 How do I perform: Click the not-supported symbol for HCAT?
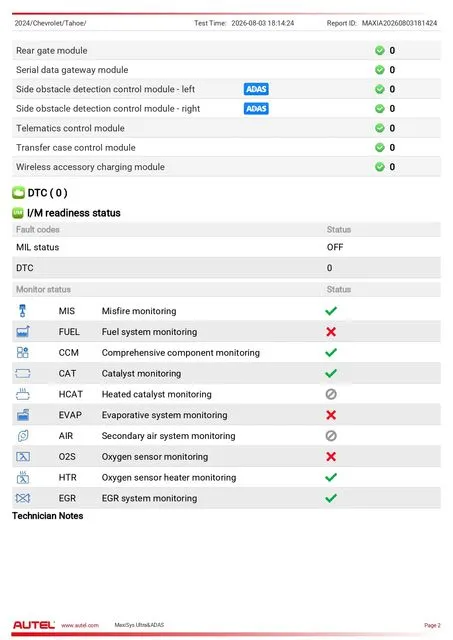(x=331, y=394)
